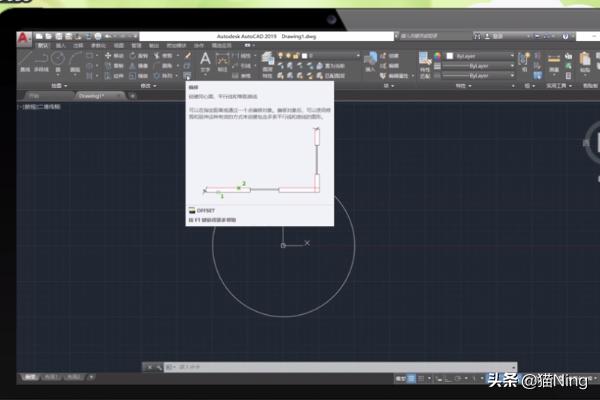This screenshot has height=400, width=600.
Task: Click the Help question mark icon
Action: click(x=565, y=36)
